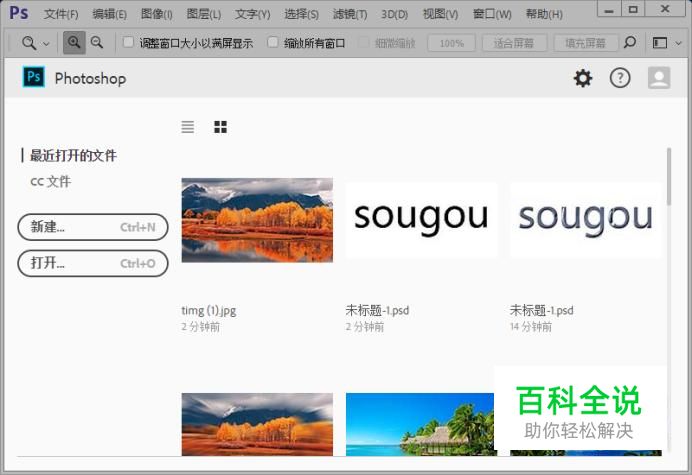Click the 填充屏幕 button

586,43
